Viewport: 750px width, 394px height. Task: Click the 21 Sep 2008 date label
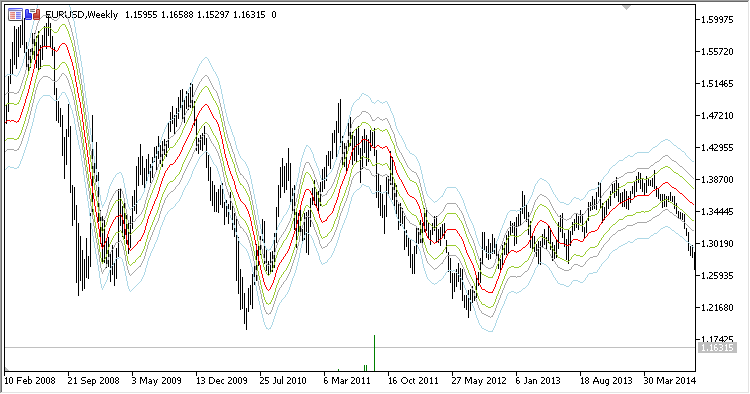click(x=93, y=381)
